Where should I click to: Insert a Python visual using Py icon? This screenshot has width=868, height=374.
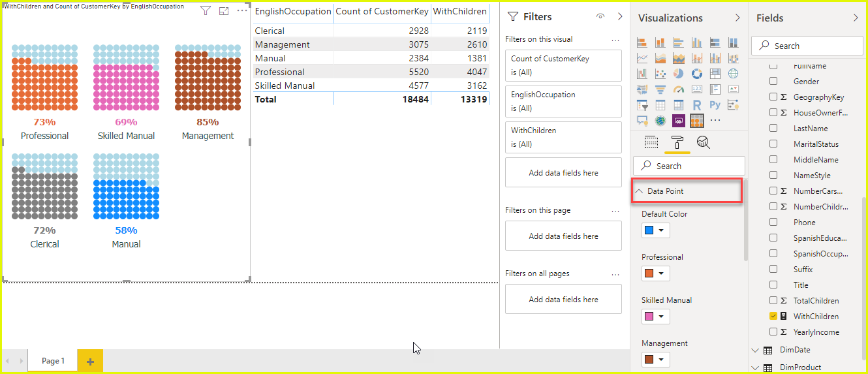click(x=715, y=105)
